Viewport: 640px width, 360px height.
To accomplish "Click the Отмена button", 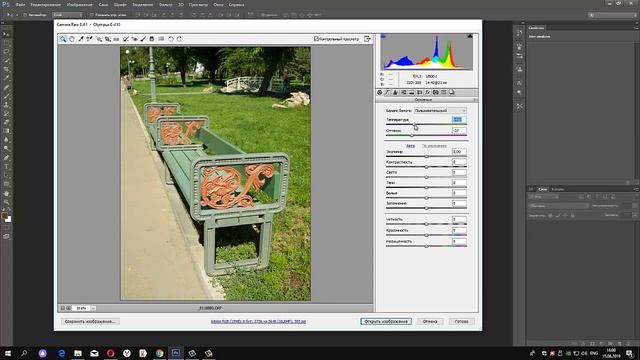I will tap(430, 322).
